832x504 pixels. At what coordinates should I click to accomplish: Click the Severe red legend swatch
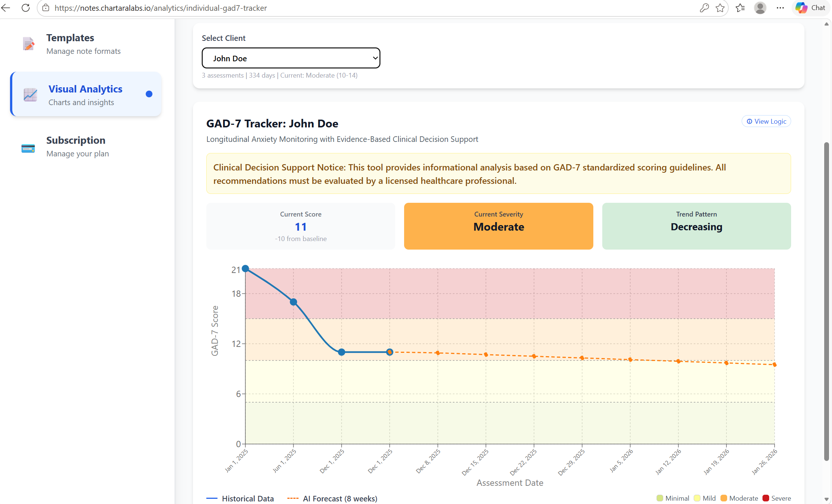[766, 498]
